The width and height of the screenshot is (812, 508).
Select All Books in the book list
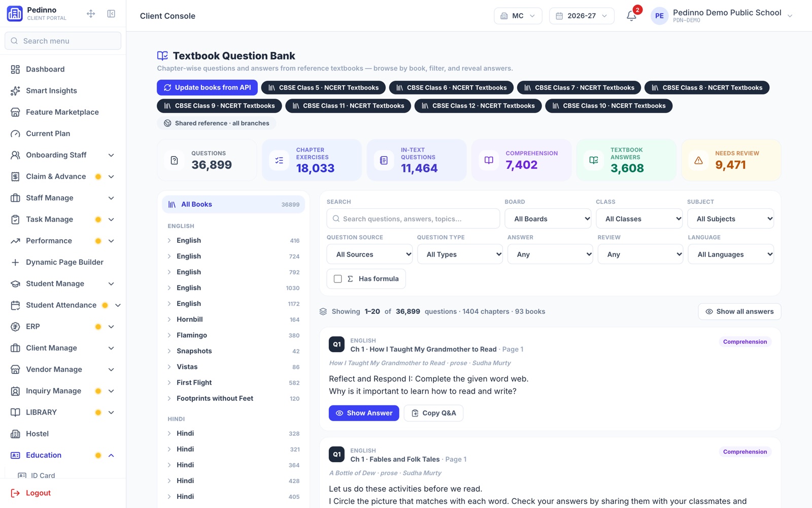pos(233,204)
